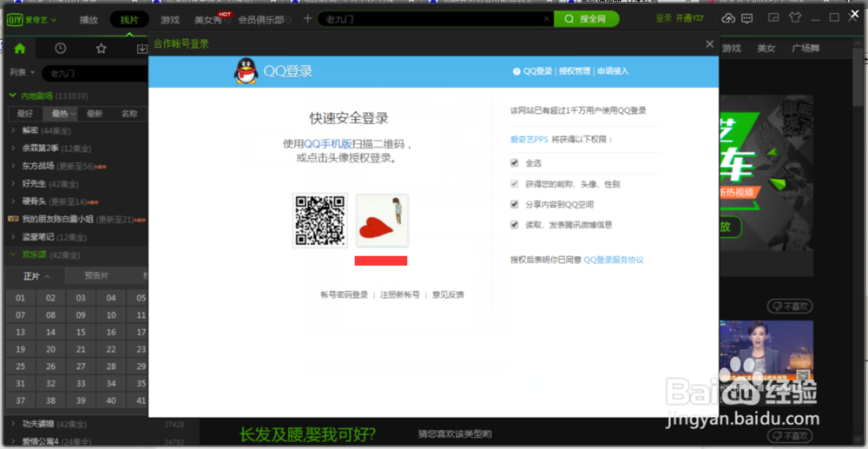Switch to the 播放 tab

coord(89,20)
